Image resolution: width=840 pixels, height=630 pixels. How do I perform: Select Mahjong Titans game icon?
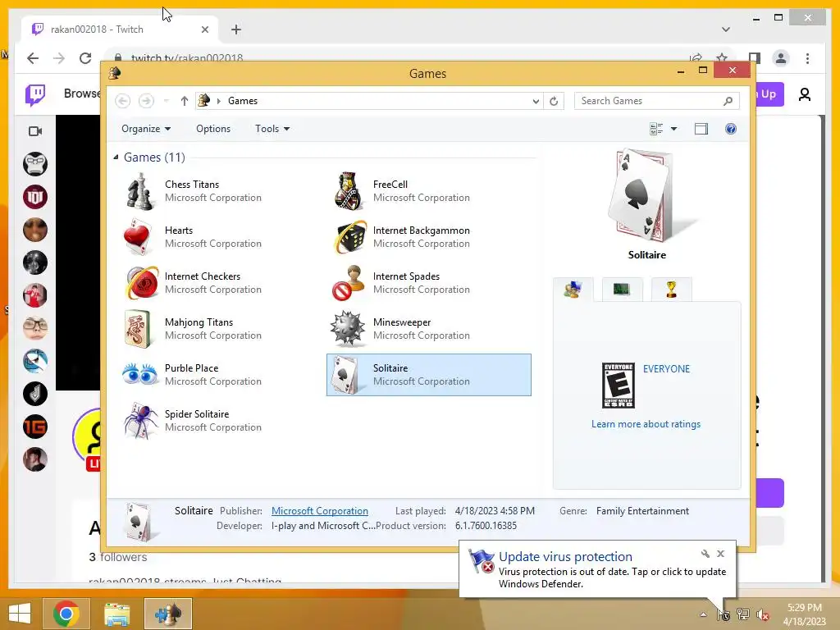pos(138,329)
